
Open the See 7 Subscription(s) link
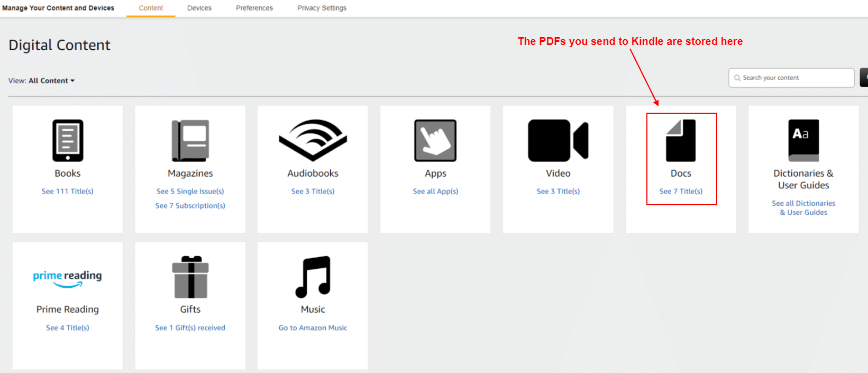tap(190, 206)
